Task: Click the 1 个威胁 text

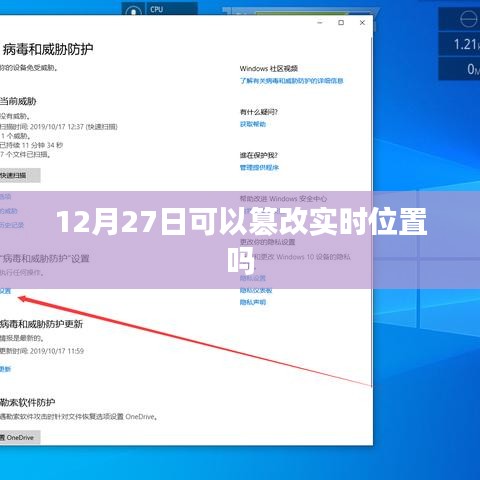Action: [16, 136]
